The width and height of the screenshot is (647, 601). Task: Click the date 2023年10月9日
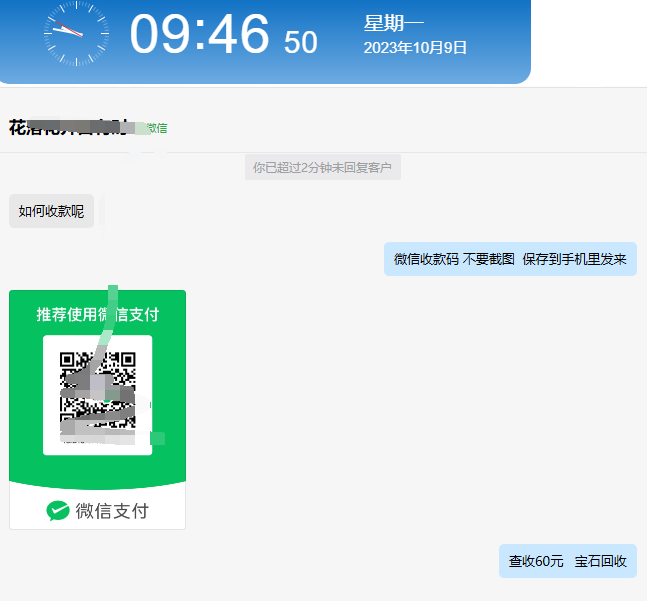click(415, 48)
